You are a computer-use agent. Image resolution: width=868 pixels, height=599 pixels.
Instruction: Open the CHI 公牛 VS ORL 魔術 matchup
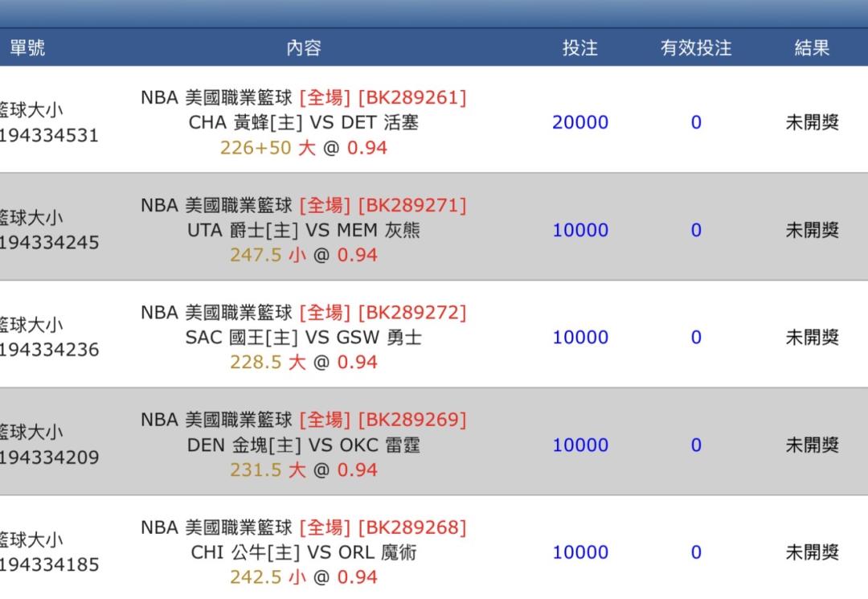click(303, 552)
